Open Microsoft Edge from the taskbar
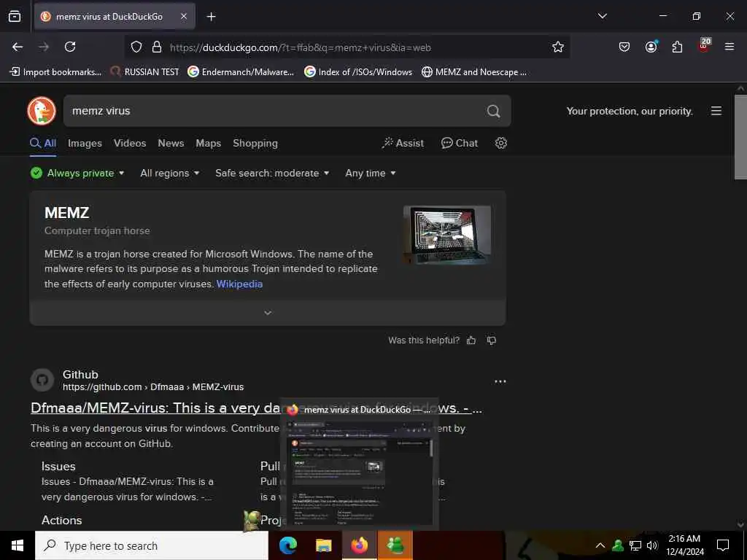 point(287,545)
